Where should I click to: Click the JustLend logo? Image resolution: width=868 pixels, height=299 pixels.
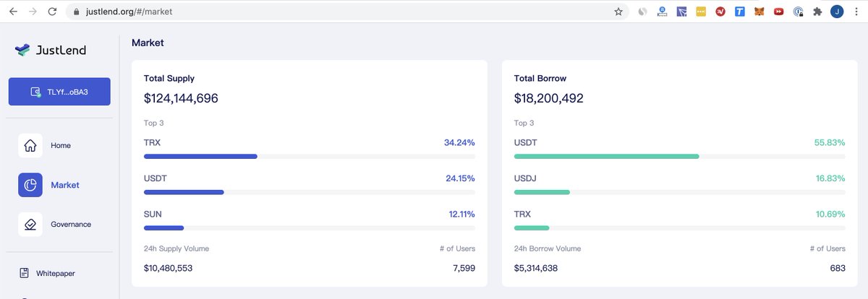pyautogui.click(x=51, y=50)
